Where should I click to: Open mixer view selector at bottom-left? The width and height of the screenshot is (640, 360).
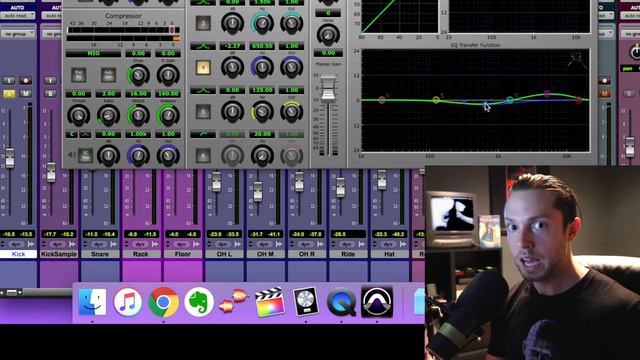pyautogui.click(x=14, y=292)
